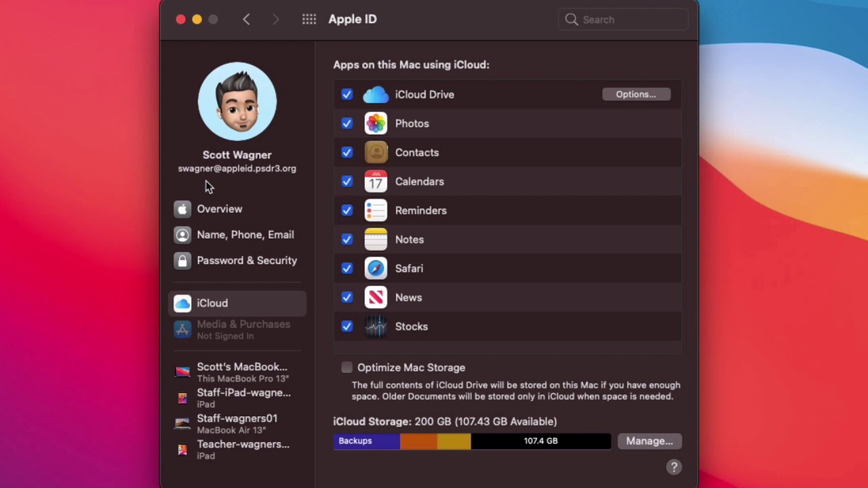Click the iCloud Storage 200 GB label
Image resolution: width=868 pixels, height=488 pixels.
point(445,422)
